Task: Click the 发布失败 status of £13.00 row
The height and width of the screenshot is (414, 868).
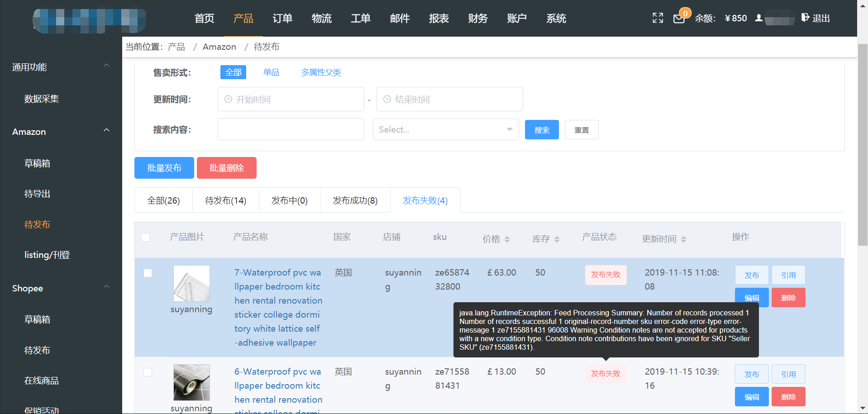Action: tap(606, 374)
